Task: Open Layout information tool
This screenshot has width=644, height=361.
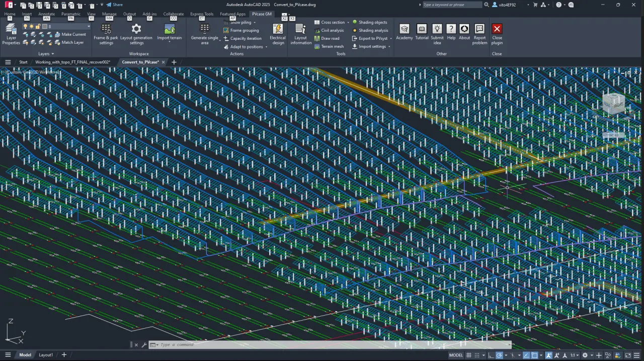Action: click(x=301, y=34)
